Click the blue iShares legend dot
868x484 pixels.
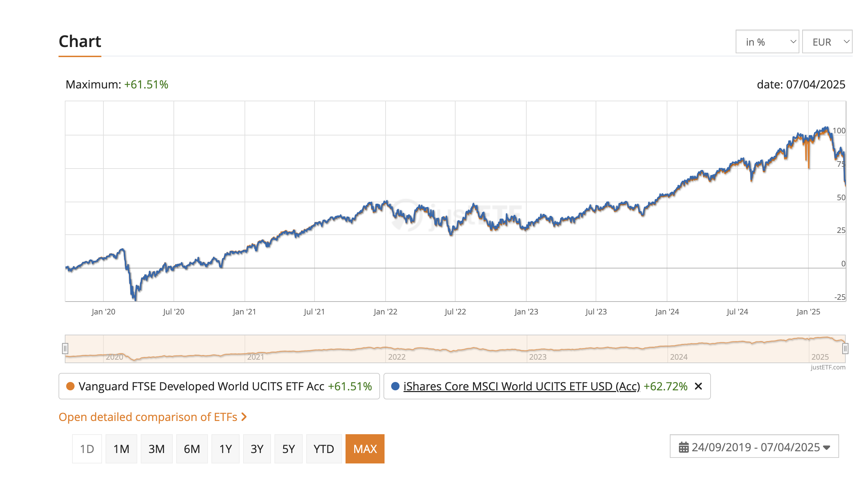tap(395, 386)
